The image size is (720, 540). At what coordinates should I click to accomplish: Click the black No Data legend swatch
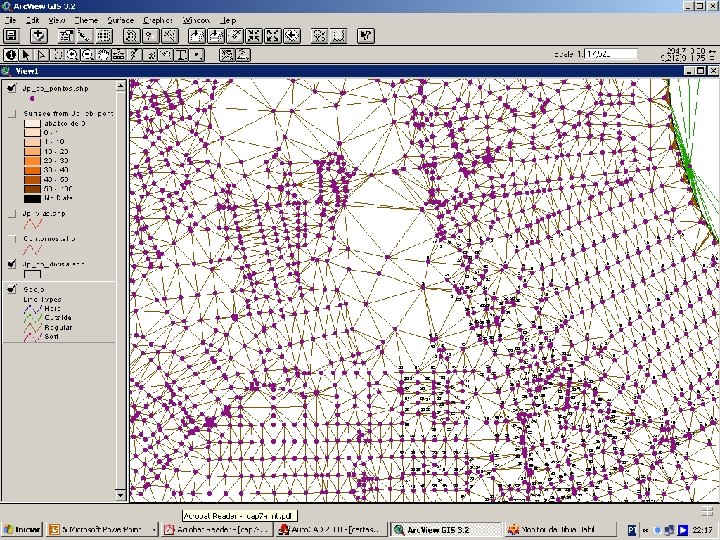click(x=31, y=198)
